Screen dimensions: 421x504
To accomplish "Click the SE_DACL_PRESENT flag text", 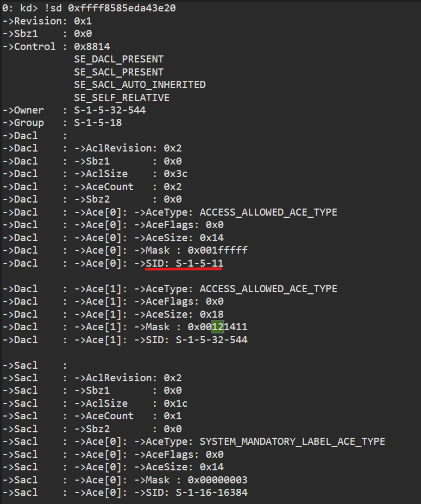I will pyautogui.click(x=119, y=59).
